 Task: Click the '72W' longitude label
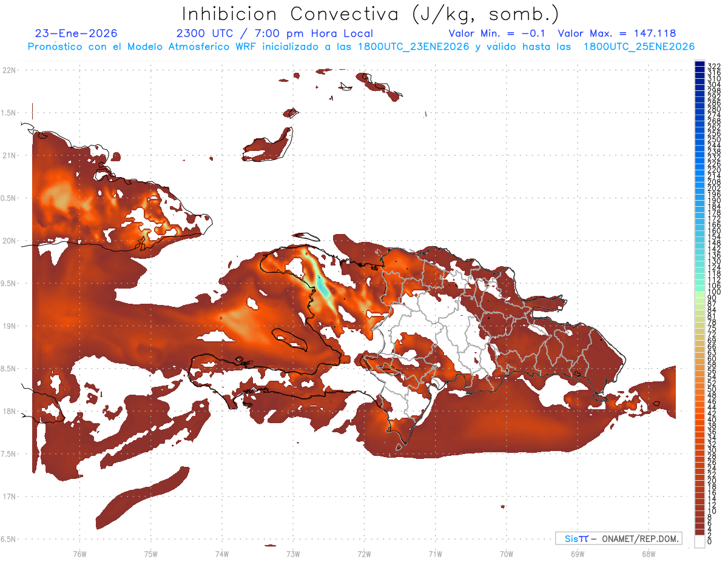(364, 554)
